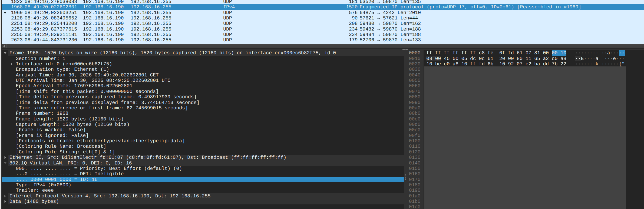Expand Ethernet II details
The width and height of the screenshot is (644, 209).
[x=5, y=157]
